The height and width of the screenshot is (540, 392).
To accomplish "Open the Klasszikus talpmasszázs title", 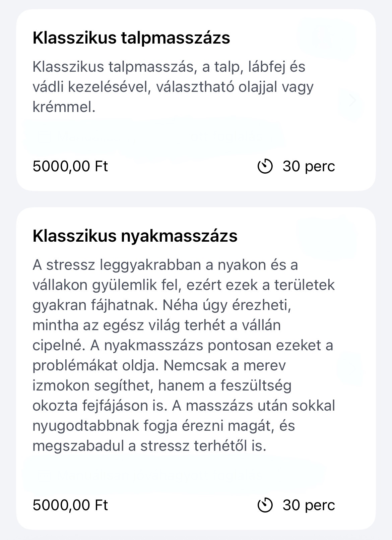I will point(131,38).
